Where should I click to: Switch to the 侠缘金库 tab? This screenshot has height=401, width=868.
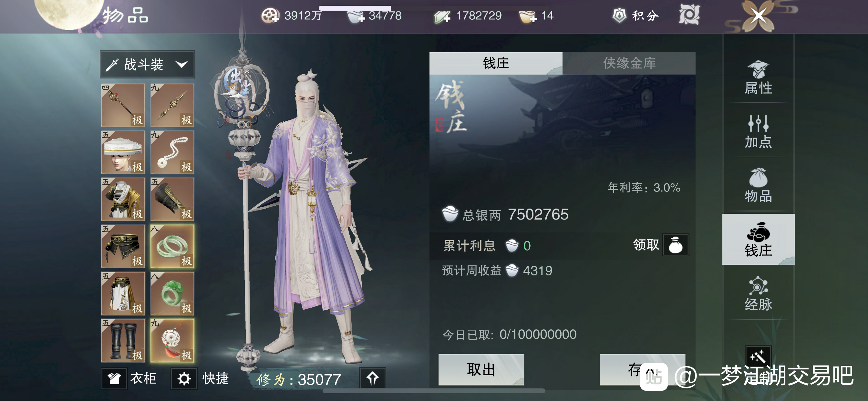pos(629,63)
